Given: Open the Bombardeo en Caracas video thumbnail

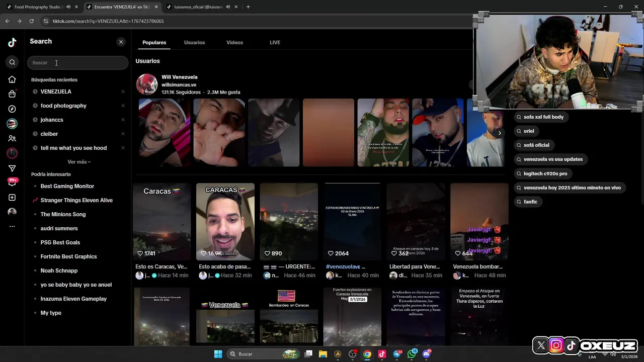Looking at the screenshot, I should pyautogui.click(x=289, y=317).
